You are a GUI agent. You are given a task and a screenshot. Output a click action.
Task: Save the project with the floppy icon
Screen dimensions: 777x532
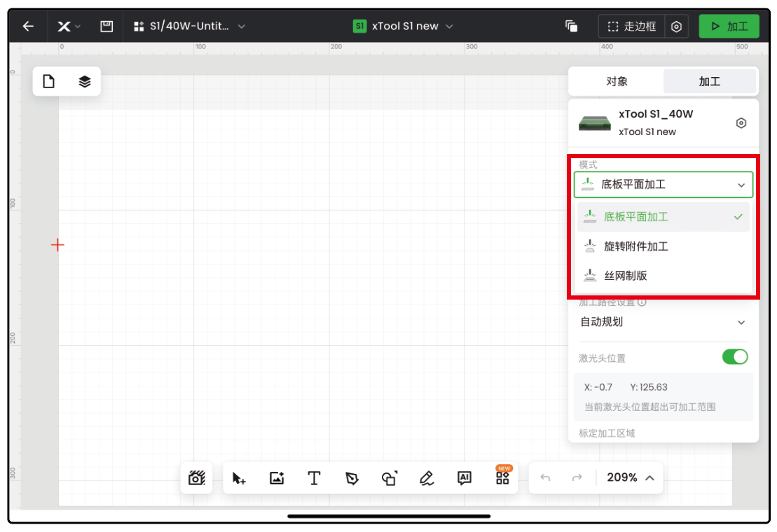point(106,26)
